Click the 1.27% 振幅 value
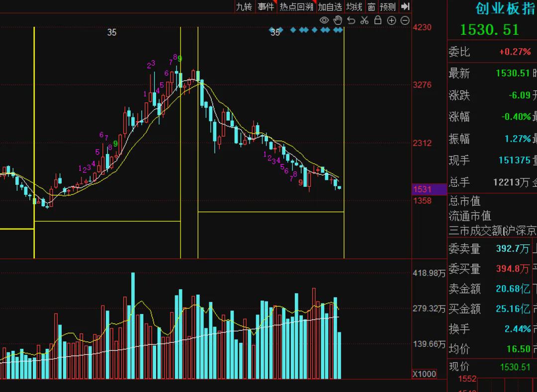This screenshot has height=392, width=537. click(518, 139)
